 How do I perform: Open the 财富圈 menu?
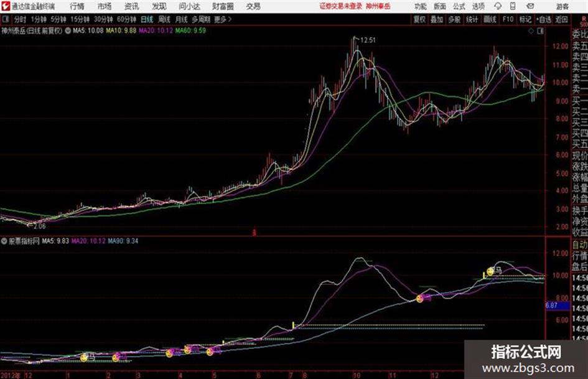(x=223, y=6)
